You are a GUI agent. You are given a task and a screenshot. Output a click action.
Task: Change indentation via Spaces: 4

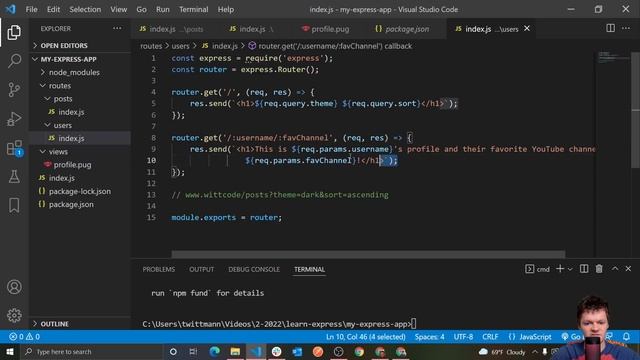pyautogui.click(x=429, y=337)
